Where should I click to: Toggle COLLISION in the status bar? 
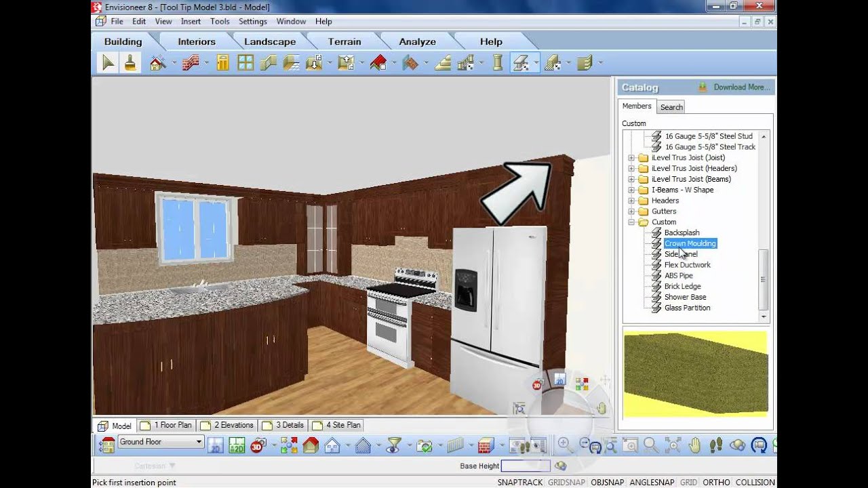[x=755, y=483]
